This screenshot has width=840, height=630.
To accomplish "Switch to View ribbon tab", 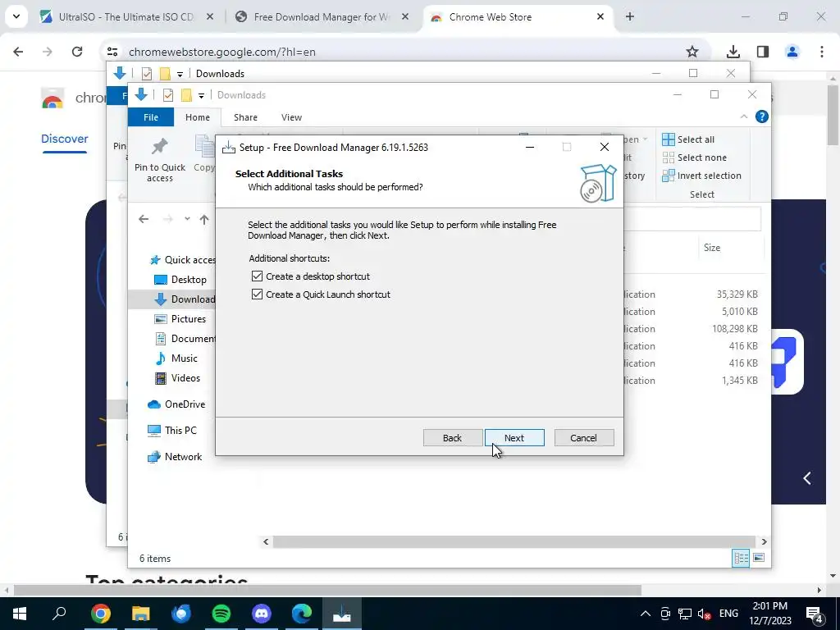I will (x=291, y=117).
